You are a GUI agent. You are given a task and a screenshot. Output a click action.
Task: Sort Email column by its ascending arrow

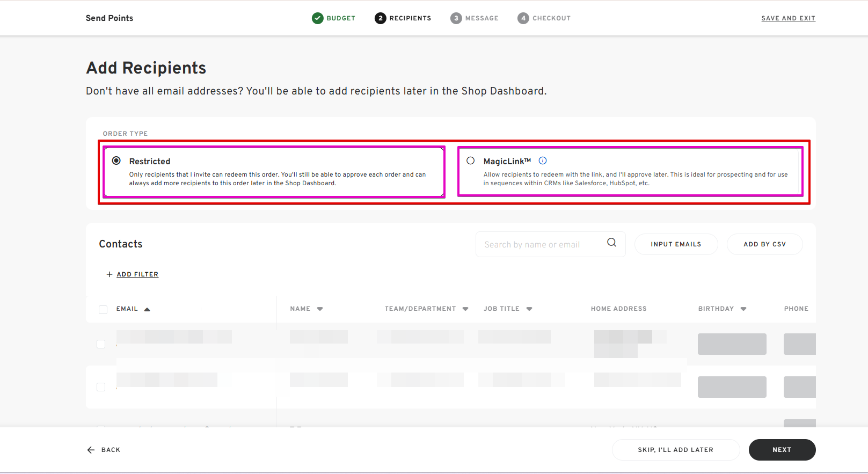(147, 309)
